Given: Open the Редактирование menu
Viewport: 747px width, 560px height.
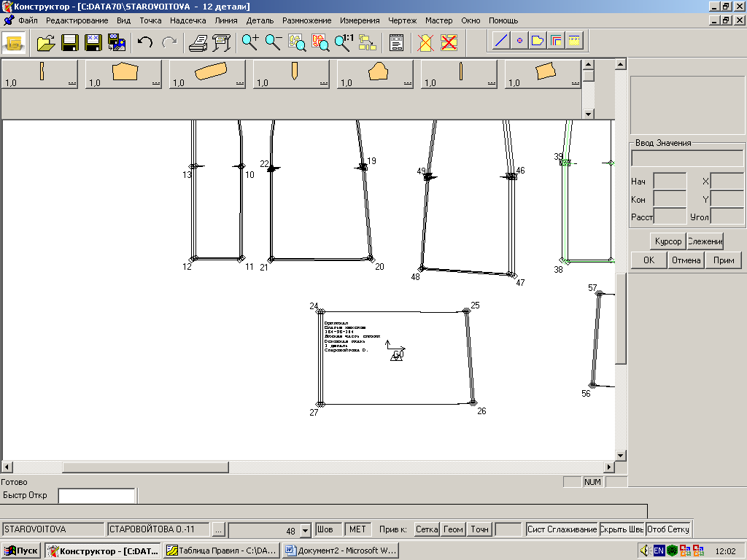Looking at the screenshot, I should (x=77, y=20).
